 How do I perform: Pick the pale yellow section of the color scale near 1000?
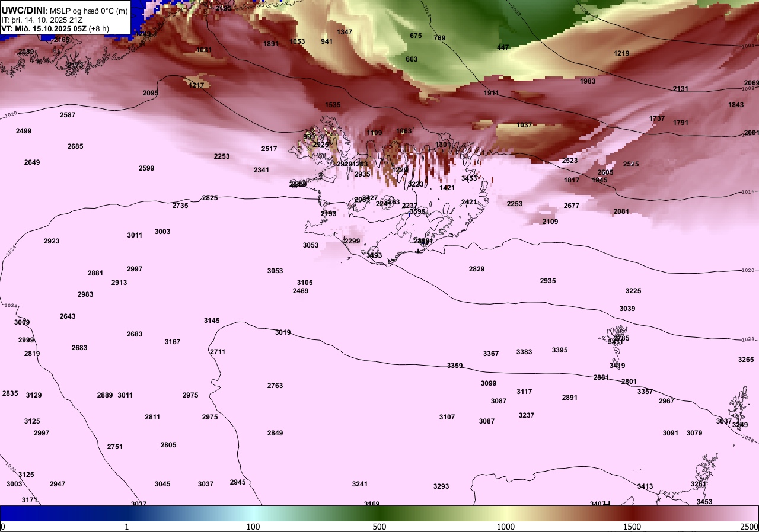point(506,513)
